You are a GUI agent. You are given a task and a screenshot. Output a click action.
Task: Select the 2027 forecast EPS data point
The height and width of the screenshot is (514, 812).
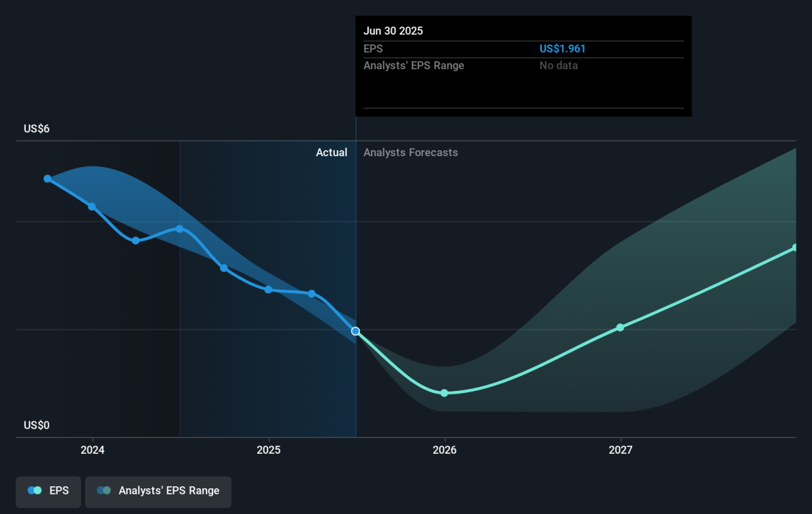click(x=621, y=327)
